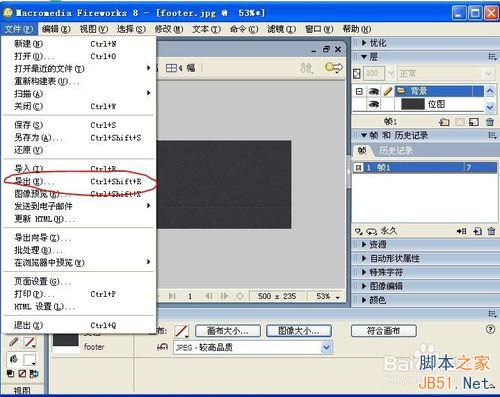The width and height of the screenshot is (500, 397).
Task: Open the JPEG - 较高品质 export settings dropdown
Action: [x=326, y=347]
